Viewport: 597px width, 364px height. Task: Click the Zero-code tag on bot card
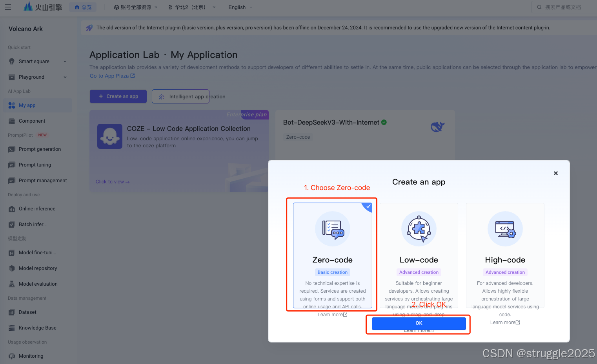(x=298, y=137)
